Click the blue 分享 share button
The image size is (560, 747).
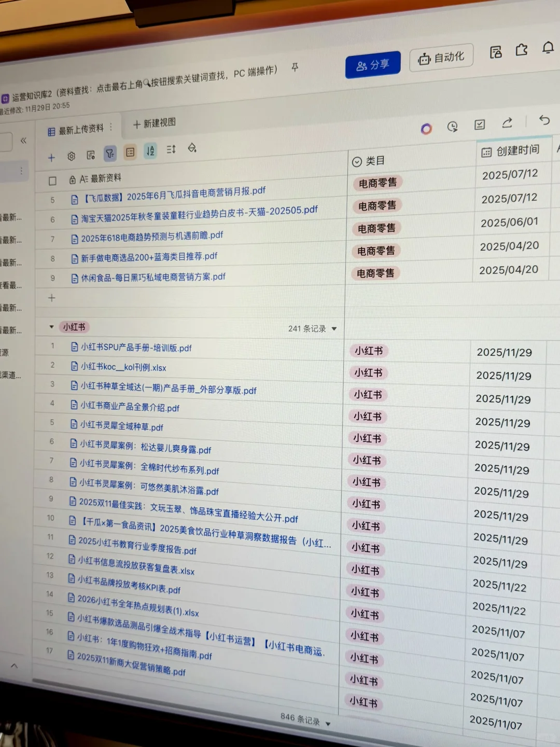click(x=373, y=65)
